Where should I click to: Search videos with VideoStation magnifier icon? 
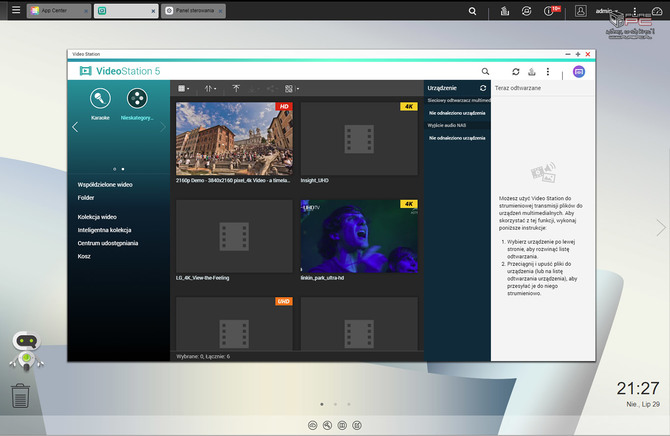click(485, 71)
